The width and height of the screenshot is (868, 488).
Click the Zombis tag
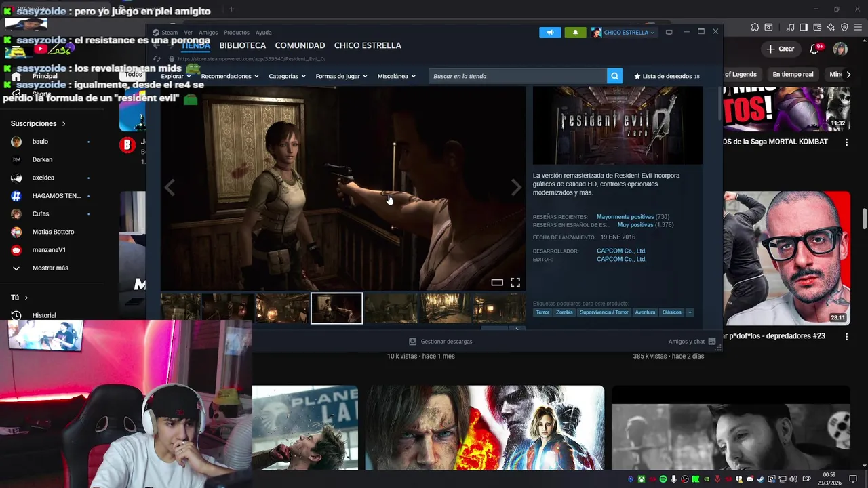(564, 312)
